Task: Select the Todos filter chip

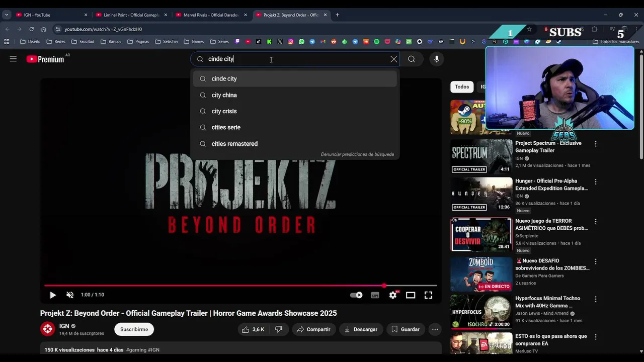Action: (462, 87)
